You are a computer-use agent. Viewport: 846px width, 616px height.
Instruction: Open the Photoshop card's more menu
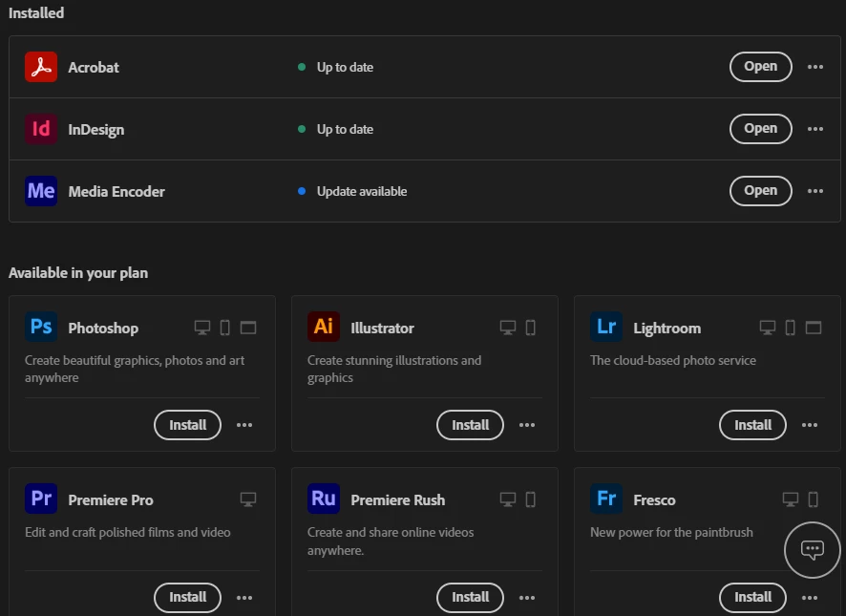(x=244, y=425)
